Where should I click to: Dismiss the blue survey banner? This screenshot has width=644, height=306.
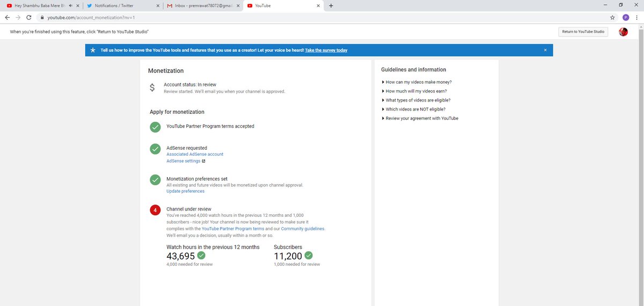click(545, 50)
